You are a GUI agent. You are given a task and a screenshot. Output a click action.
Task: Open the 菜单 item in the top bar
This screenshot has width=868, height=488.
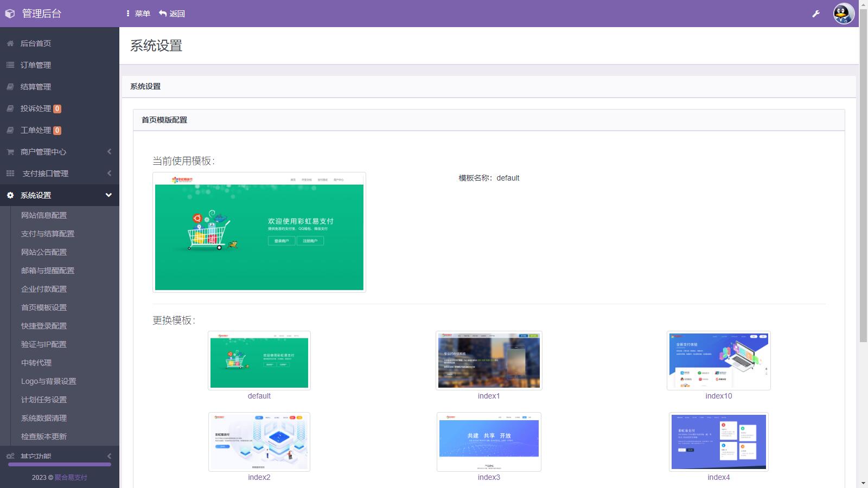point(142,13)
